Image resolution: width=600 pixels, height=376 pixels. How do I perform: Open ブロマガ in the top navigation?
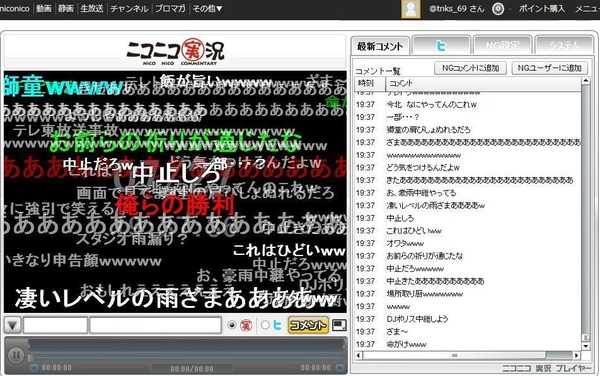pyautogui.click(x=170, y=8)
